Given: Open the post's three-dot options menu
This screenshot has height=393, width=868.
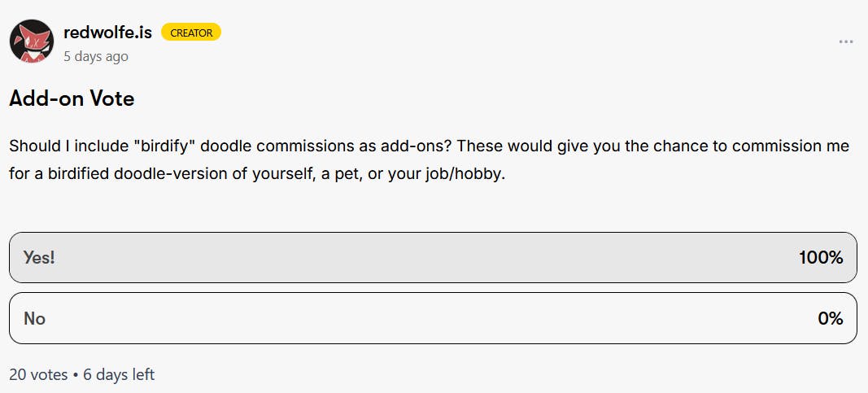Looking at the screenshot, I should coord(846,41).
